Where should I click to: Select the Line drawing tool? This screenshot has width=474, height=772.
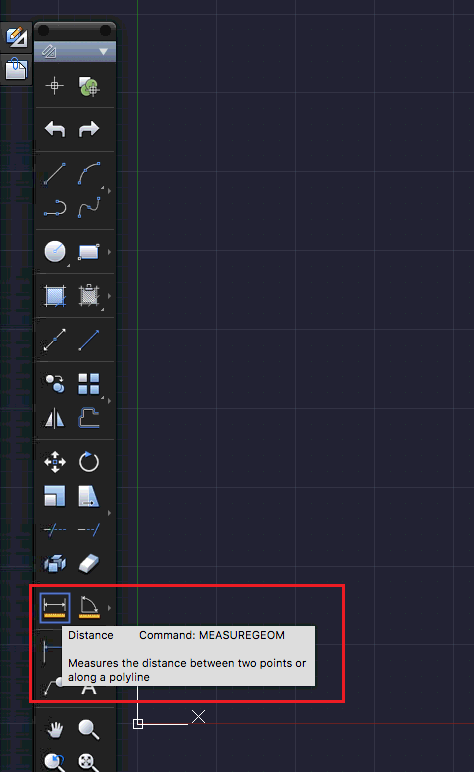pos(55,173)
